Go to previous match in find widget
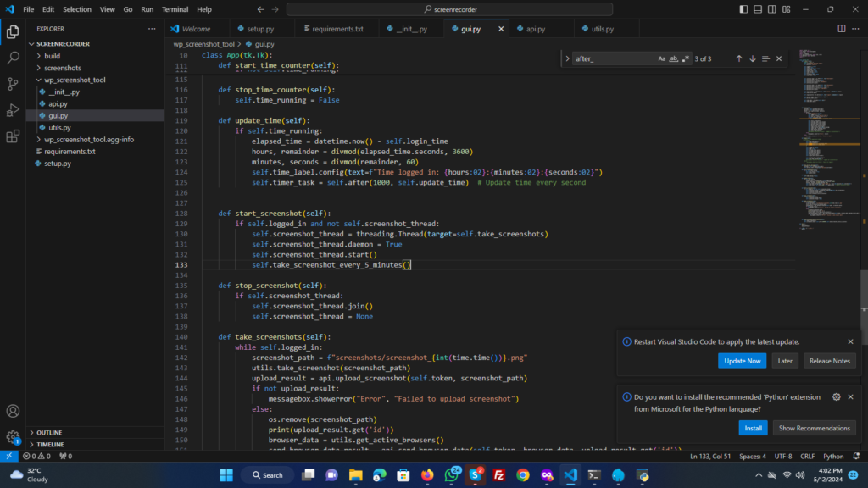This screenshot has width=868, height=488. click(738, 58)
